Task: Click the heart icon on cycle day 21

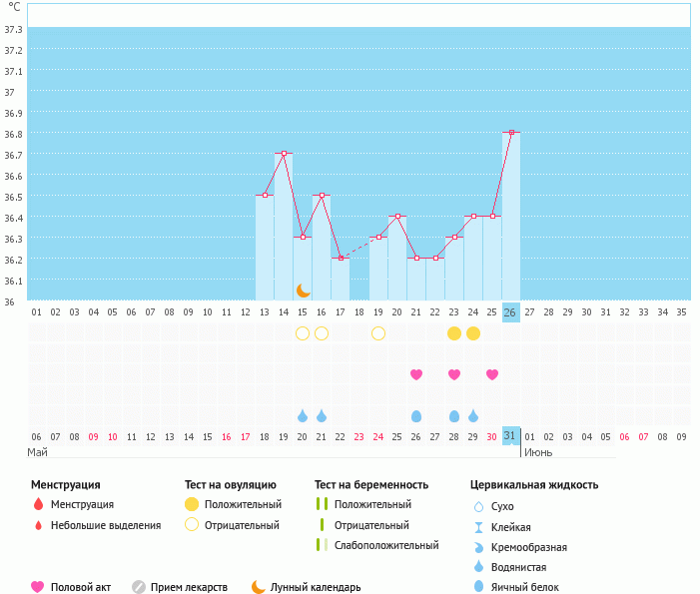Action: pos(416,374)
